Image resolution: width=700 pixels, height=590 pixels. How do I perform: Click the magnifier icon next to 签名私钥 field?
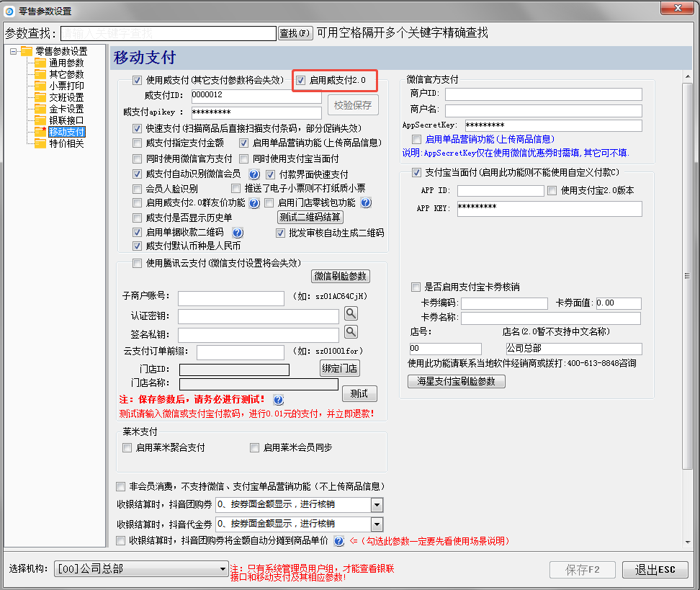(x=350, y=331)
